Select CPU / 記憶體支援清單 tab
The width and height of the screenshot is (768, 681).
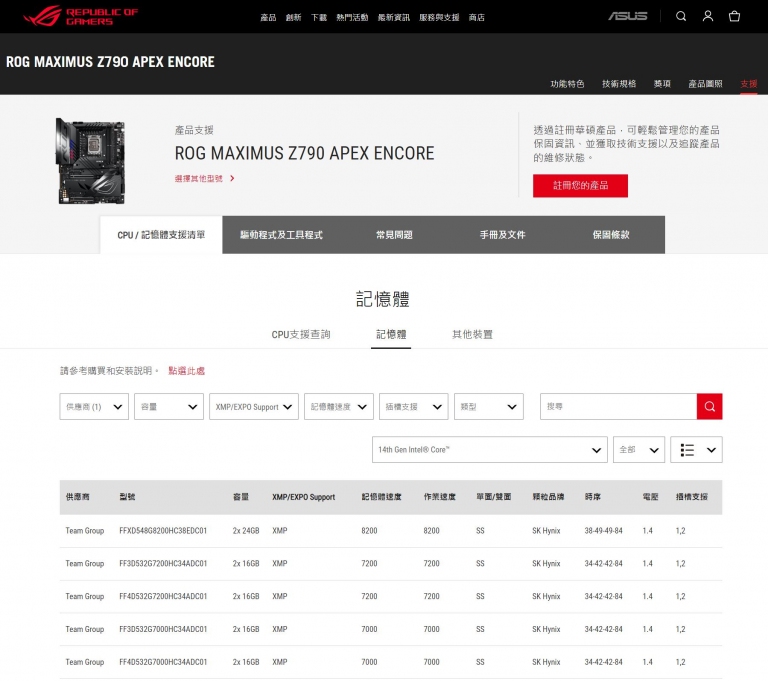point(161,235)
